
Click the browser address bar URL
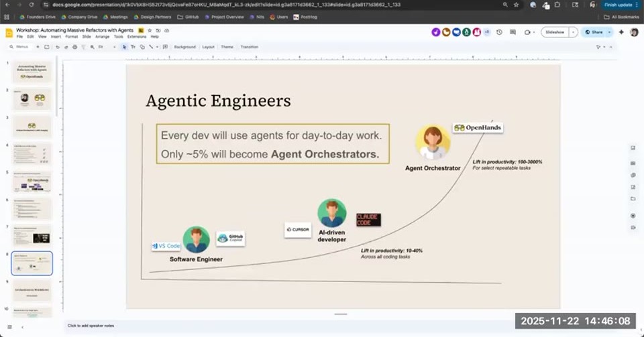[x=226, y=5]
